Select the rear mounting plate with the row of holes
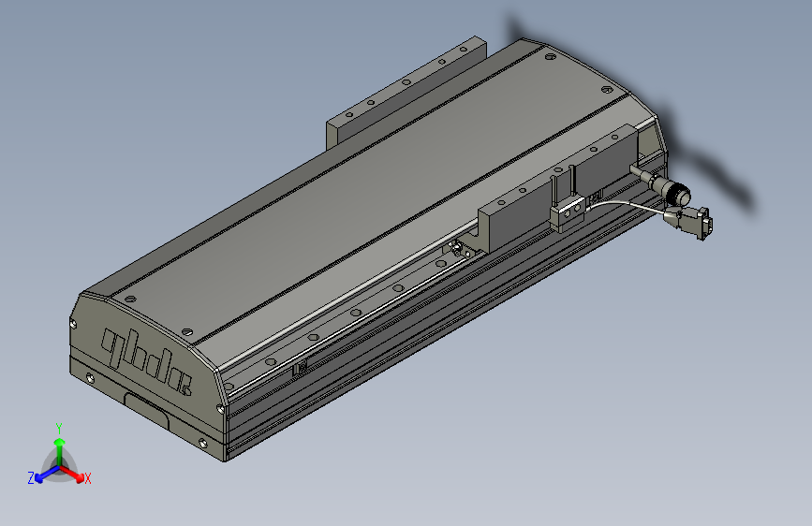This screenshot has width=812, height=526. (x=405, y=95)
